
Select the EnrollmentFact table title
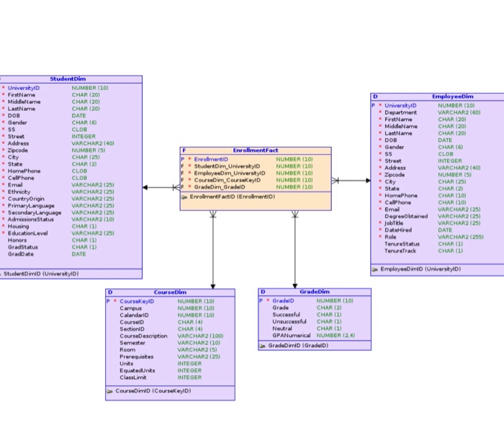point(256,151)
